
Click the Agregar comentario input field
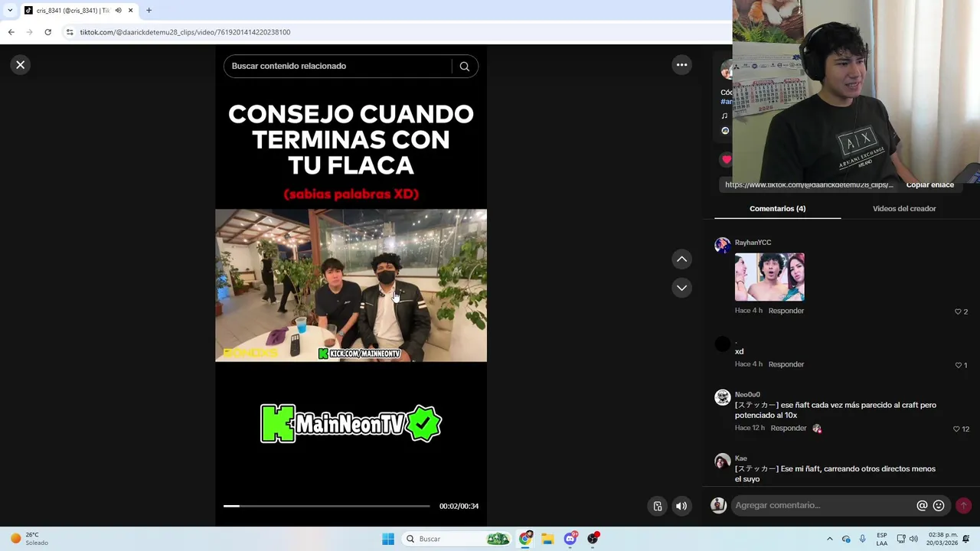(823, 505)
